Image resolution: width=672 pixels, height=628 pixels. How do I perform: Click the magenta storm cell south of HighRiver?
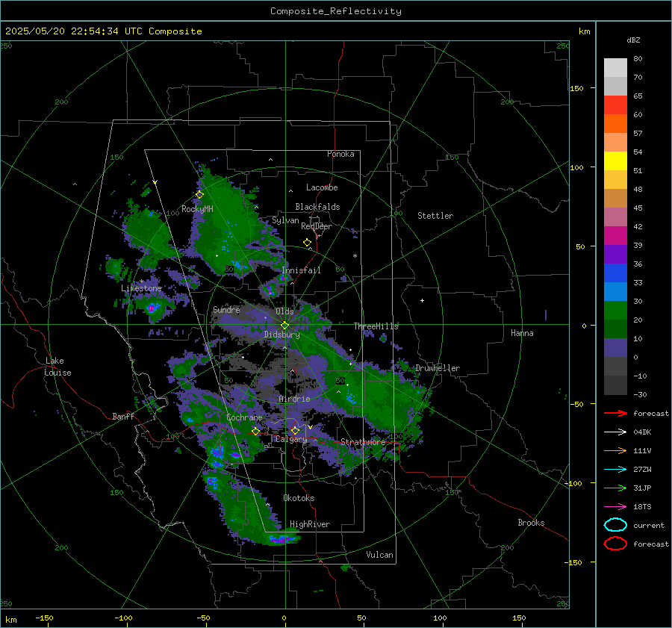click(x=281, y=539)
